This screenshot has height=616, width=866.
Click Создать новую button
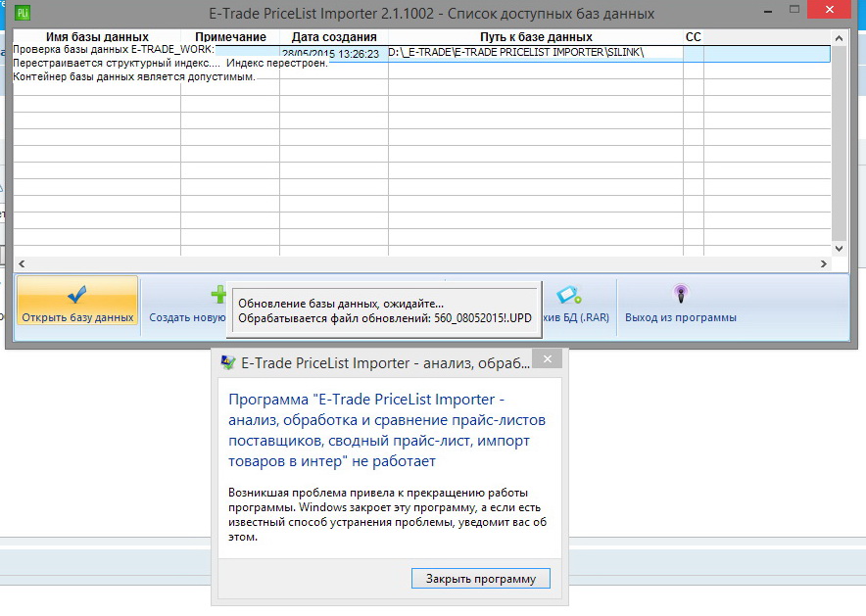(187, 307)
